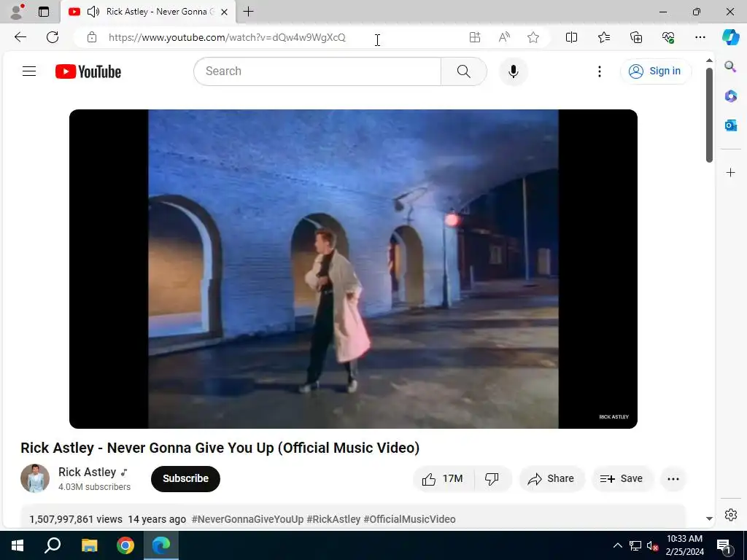747x560 pixels.
Task: Close the Rick Astley tab
Action: (x=225, y=12)
